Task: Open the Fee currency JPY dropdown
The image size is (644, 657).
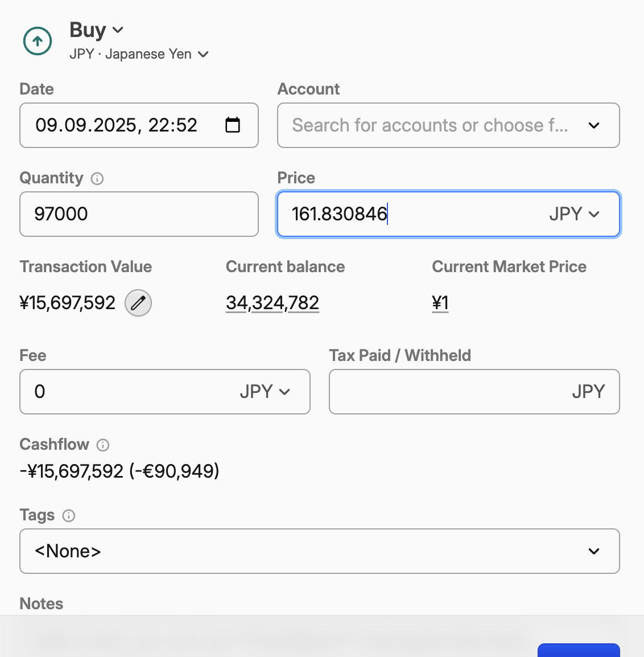Action: coord(265,392)
